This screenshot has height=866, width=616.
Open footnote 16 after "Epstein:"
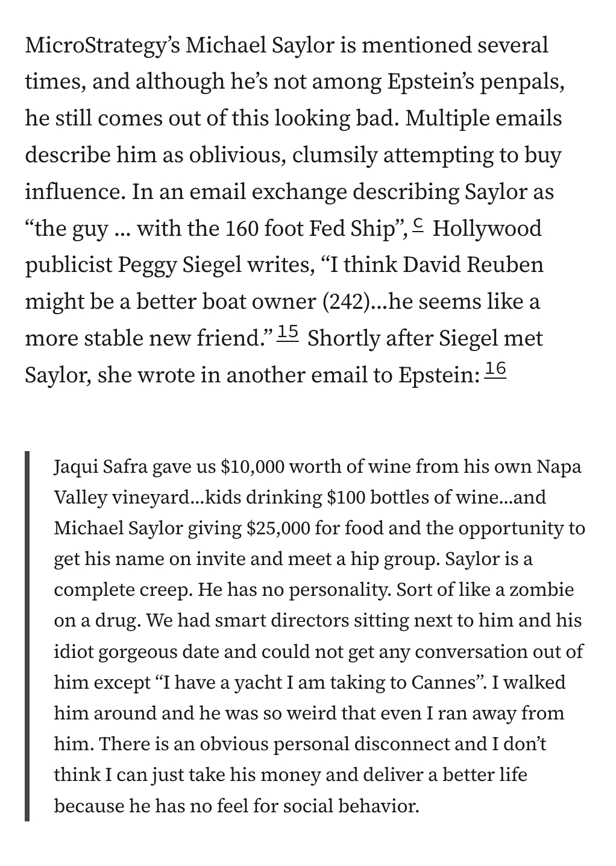click(495, 368)
